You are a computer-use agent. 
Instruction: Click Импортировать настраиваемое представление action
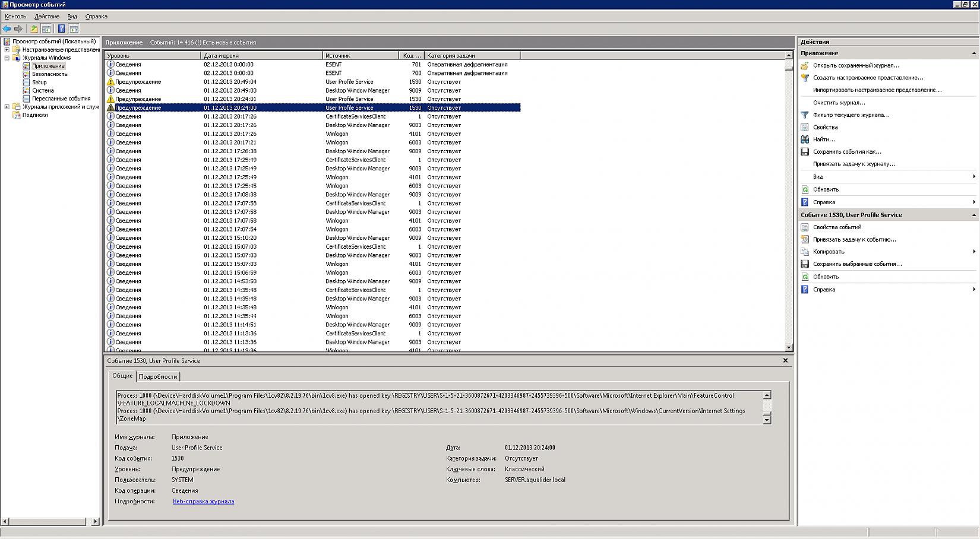click(x=877, y=90)
